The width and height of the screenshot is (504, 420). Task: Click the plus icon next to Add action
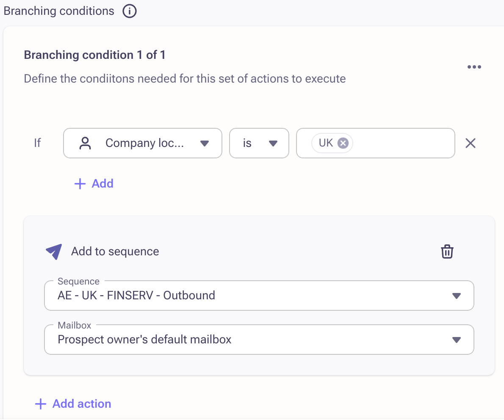tap(40, 403)
